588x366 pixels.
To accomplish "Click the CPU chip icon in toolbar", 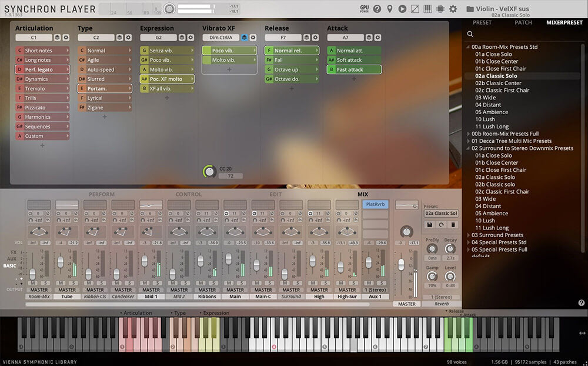I will point(440,9).
